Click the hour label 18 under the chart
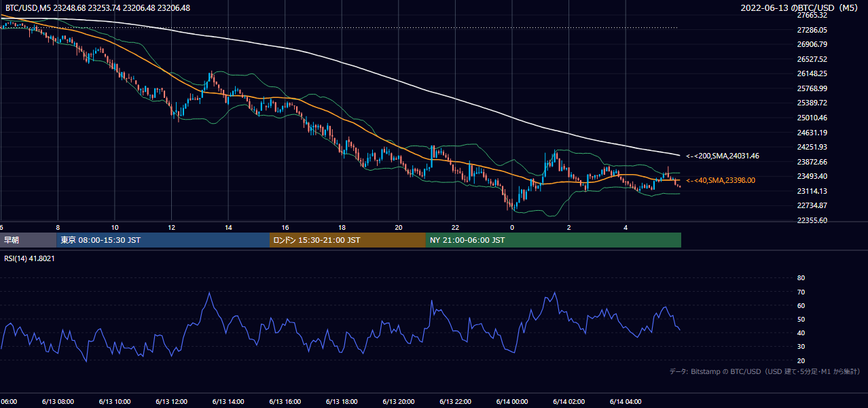Screen dimensions: 868x408 click(x=342, y=227)
